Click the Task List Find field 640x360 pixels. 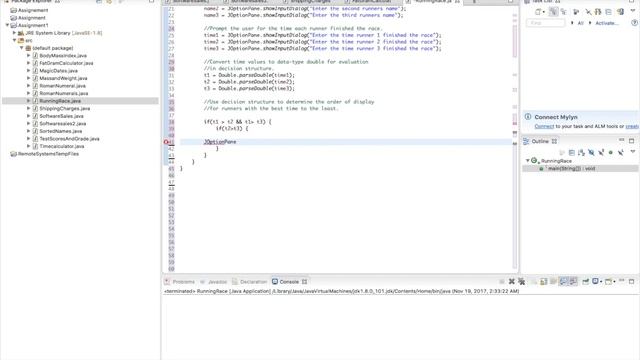click(546, 23)
